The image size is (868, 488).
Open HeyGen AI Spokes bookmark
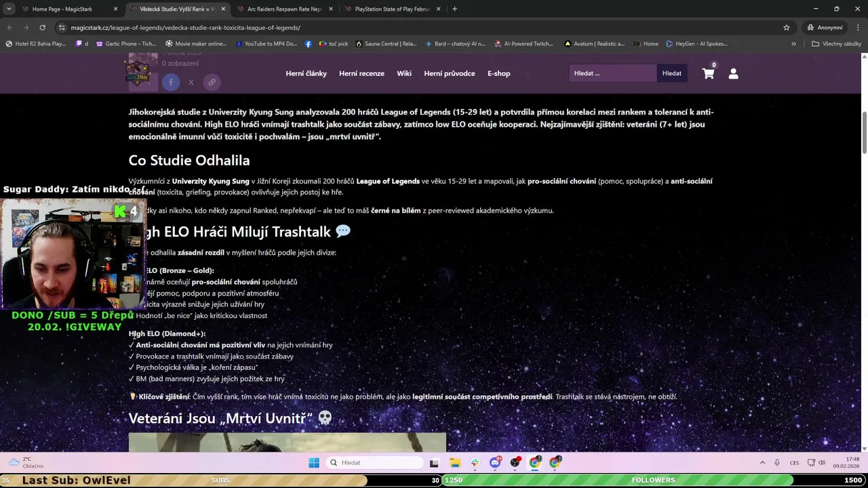pos(696,44)
